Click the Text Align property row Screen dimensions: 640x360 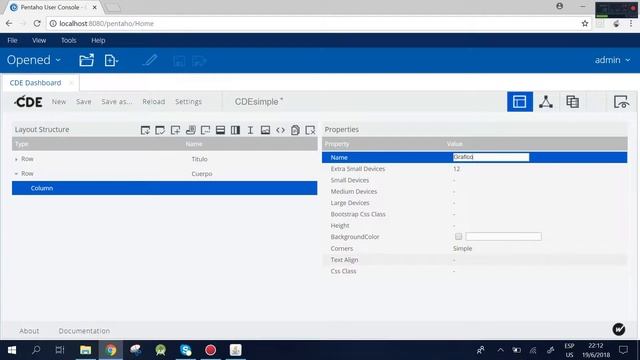[474, 260]
